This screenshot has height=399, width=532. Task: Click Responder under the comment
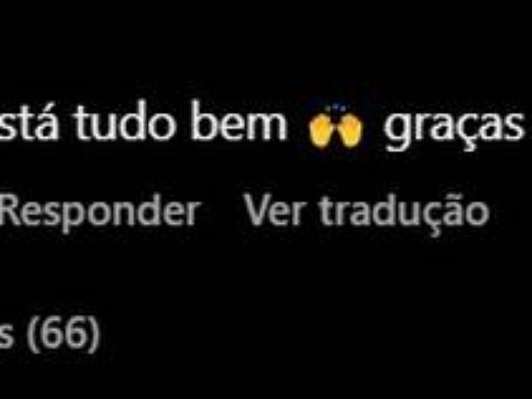click(99, 213)
